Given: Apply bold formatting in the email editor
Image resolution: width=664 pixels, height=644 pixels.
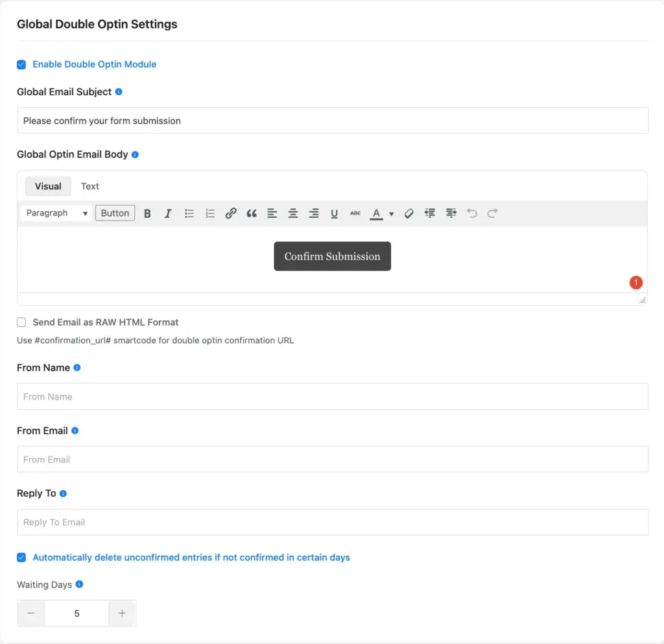Looking at the screenshot, I should (x=147, y=213).
